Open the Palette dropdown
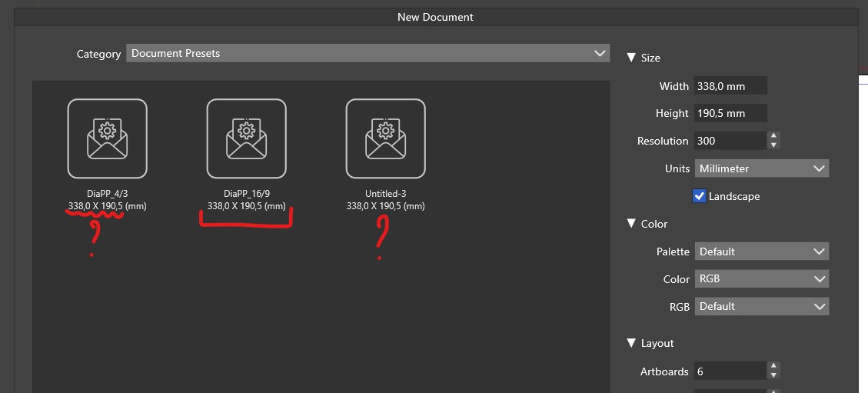Image resolution: width=868 pixels, height=393 pixels. pyautogui.click(x=761, y=251)
